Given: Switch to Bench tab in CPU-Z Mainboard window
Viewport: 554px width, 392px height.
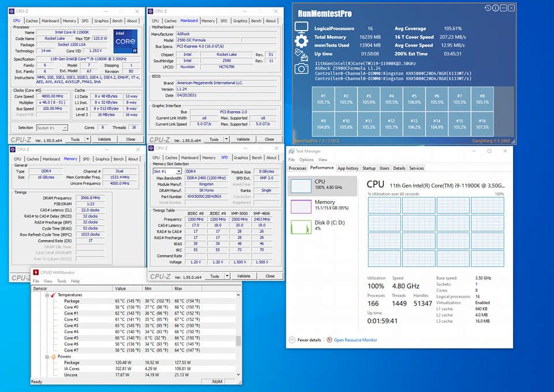Looking at the screenshot, I should [x=256, y=21].
